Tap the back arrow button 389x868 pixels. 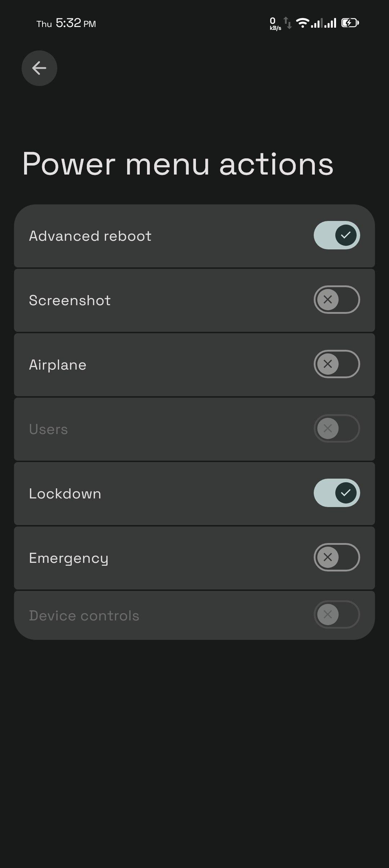39,68
